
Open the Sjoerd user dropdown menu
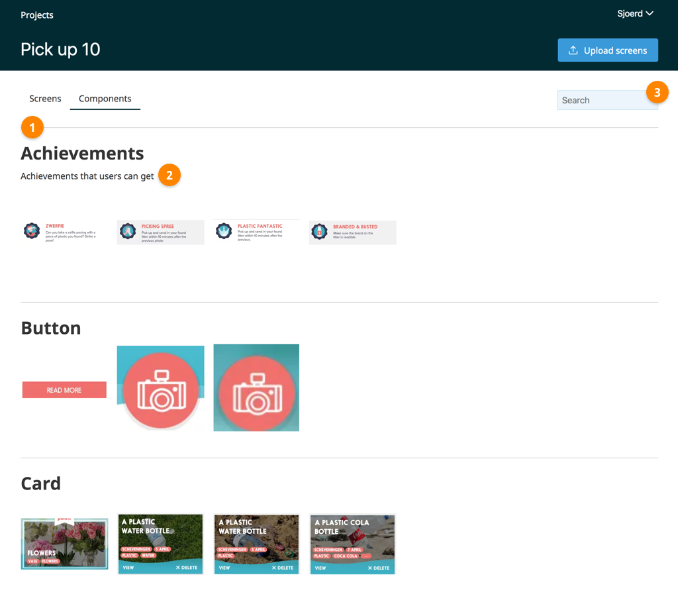(635, 14)
